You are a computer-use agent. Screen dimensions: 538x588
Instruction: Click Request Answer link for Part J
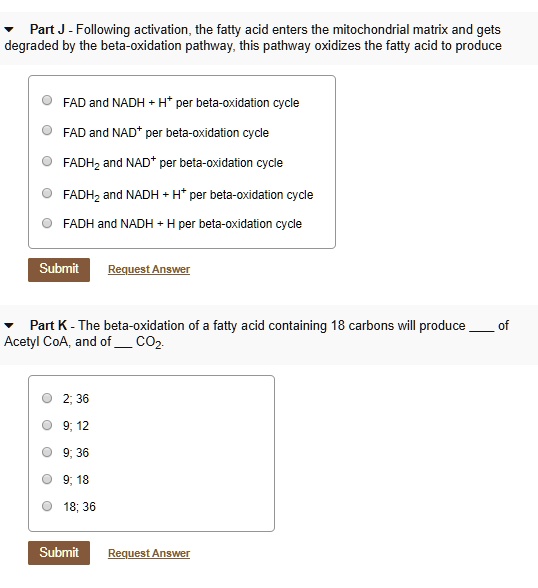click(x=149, y=269)
